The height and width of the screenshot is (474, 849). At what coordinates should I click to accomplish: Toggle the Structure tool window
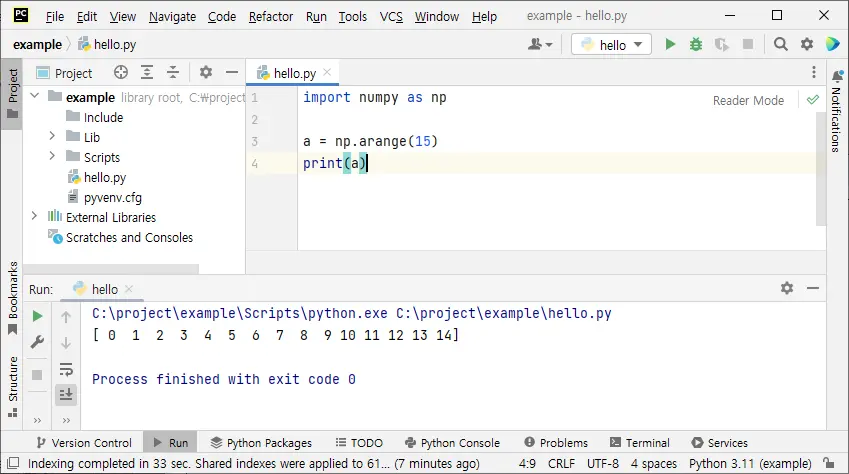[12, 386]
